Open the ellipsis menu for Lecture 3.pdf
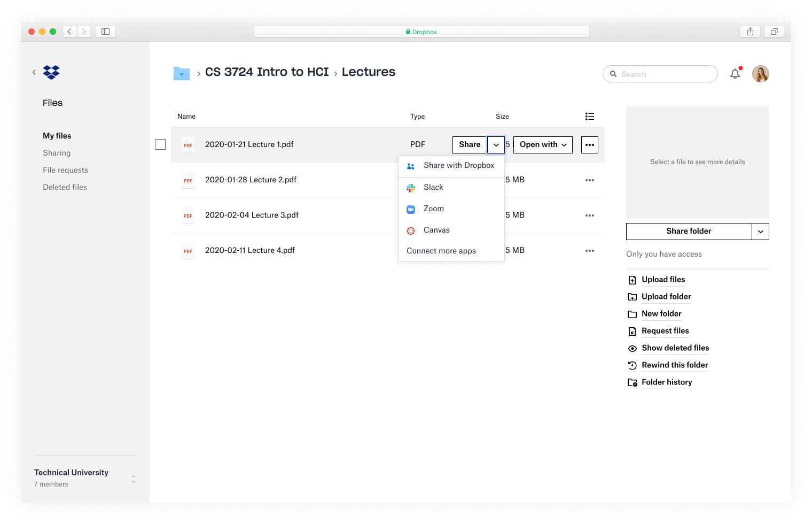The height and width of the screenshot is (524, 812). pos(589,215)
